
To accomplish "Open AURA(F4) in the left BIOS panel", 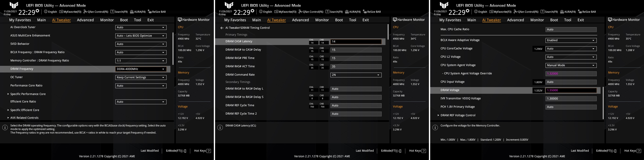I will 138,12.
